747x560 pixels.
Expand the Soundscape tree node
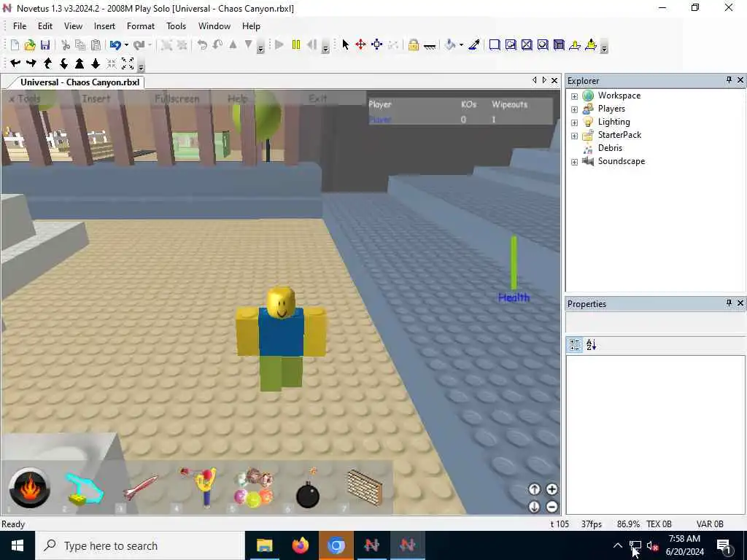point(575,162)
